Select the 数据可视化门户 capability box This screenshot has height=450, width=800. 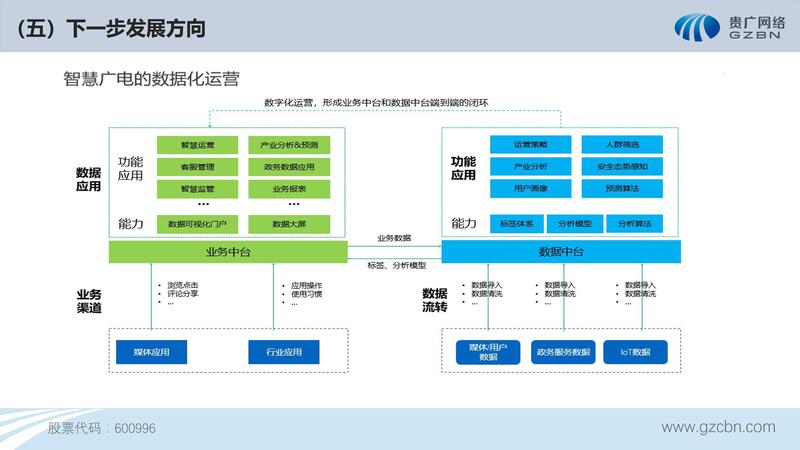[197, 223]
